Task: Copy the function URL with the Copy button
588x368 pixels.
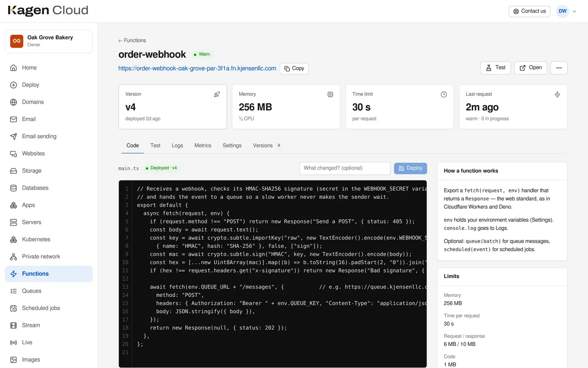Action: [294, 68]
